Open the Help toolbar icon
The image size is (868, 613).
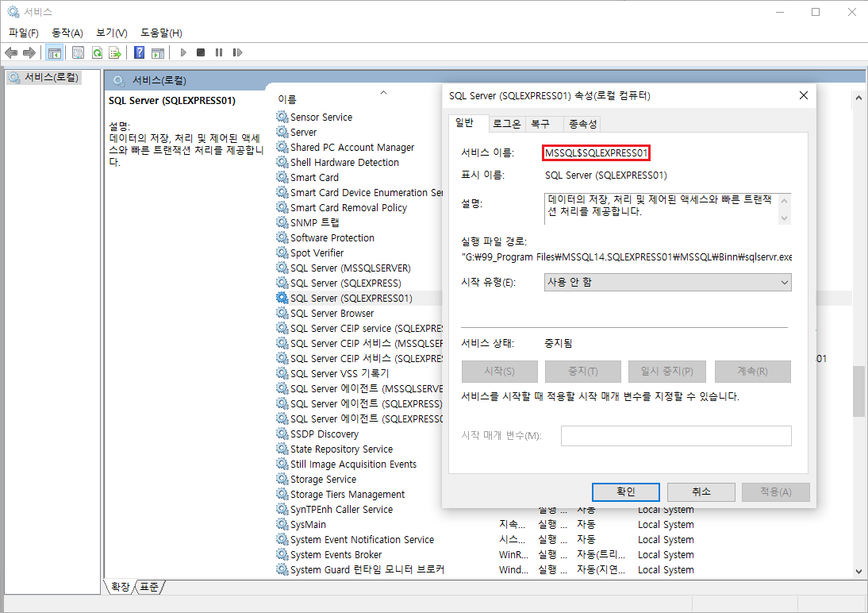click(140, 52)
